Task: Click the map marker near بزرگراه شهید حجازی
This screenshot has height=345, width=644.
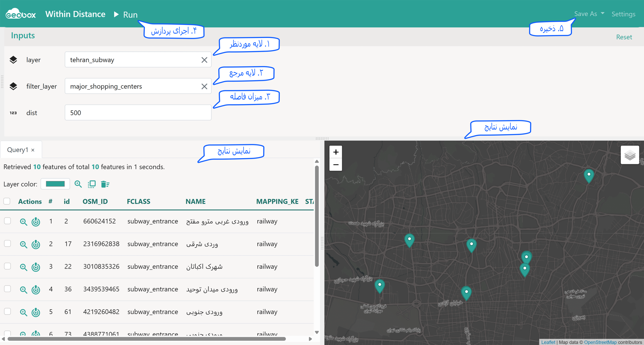Action: point(380,286)
